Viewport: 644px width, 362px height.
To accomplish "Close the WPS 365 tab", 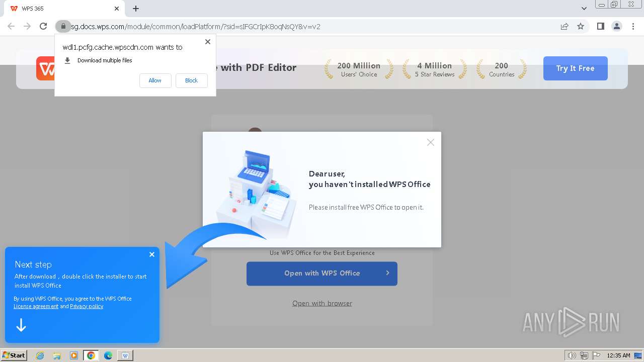I will click(117, 9).
